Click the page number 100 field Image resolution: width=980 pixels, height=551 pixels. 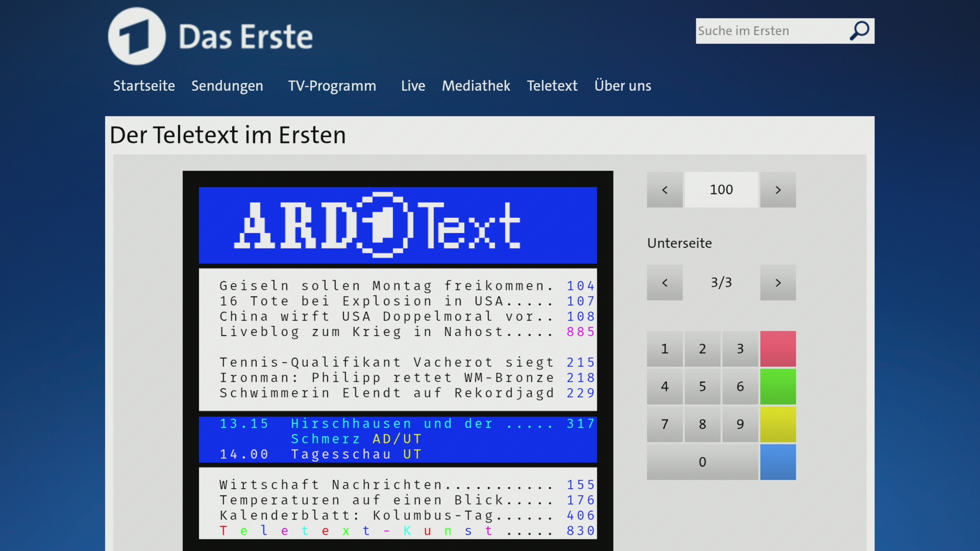click(721, 190)
